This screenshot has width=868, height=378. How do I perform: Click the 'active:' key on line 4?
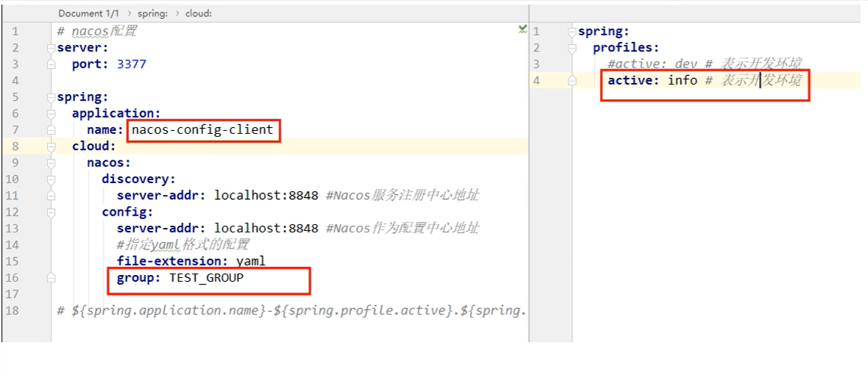634,81
